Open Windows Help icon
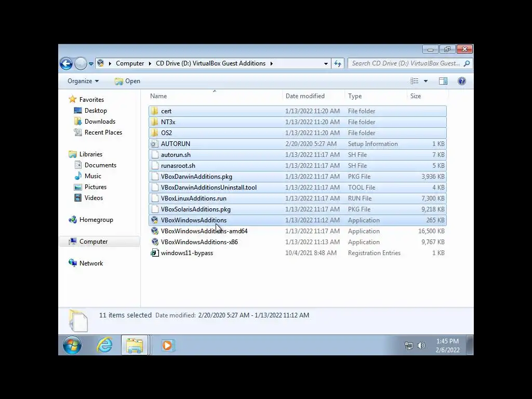 coord(462,81)
